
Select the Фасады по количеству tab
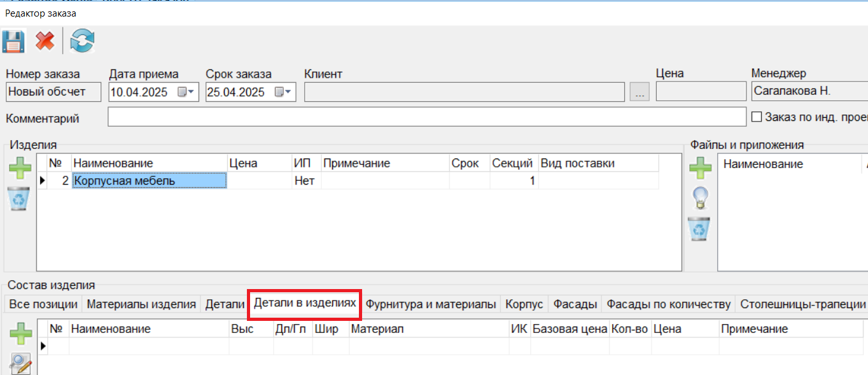pos(668,304)
